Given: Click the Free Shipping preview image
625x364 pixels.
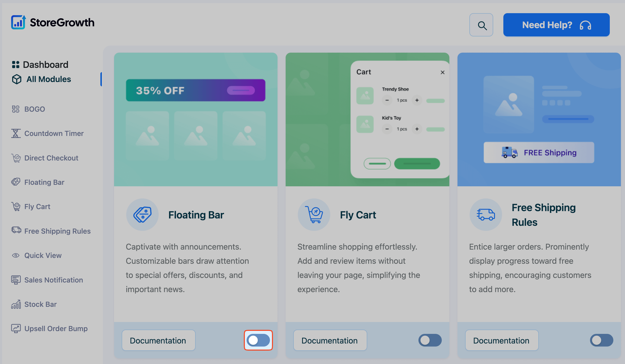Looking at the screenshot, I should pos(539,119).
